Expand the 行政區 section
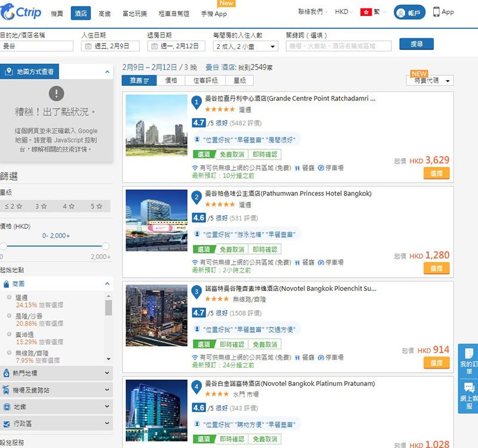Screen dimensions: 478x448 point(56,424)
